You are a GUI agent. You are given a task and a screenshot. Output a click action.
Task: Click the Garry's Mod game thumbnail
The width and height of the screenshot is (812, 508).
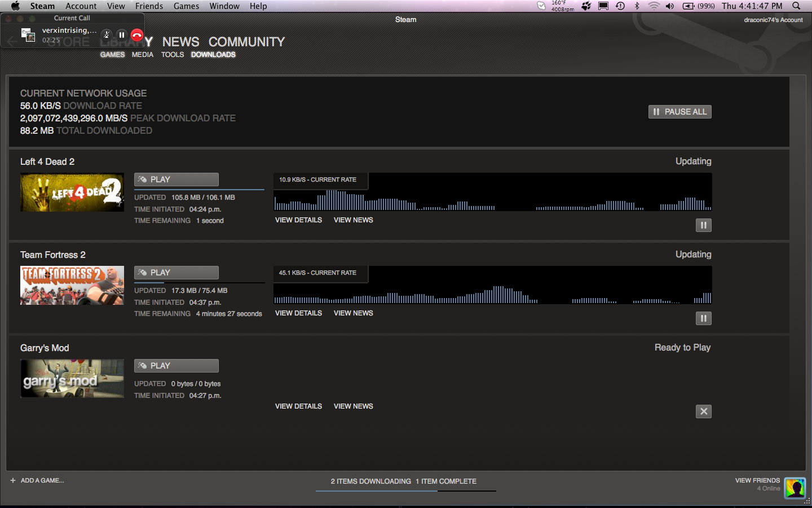[x=72, y=379]
